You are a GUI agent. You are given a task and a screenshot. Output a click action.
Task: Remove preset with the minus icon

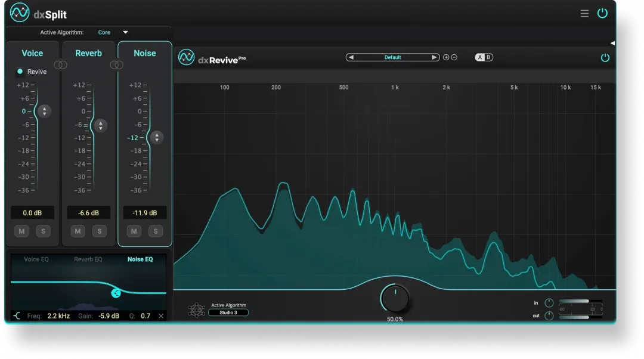[454, 57]
